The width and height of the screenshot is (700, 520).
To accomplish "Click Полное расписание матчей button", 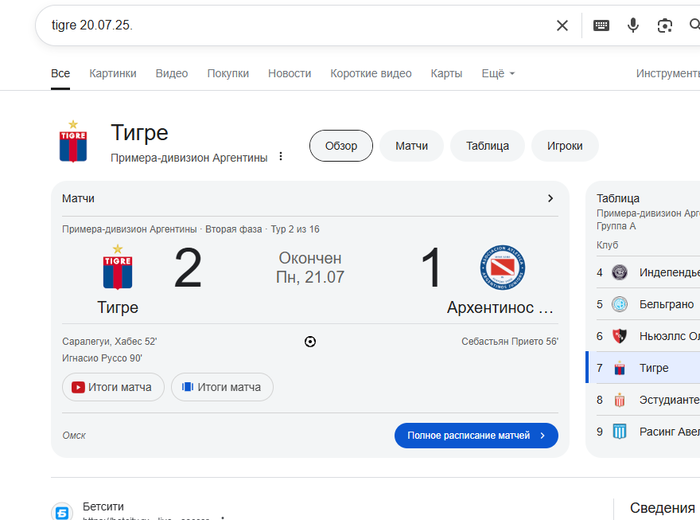I will [476, 436].
